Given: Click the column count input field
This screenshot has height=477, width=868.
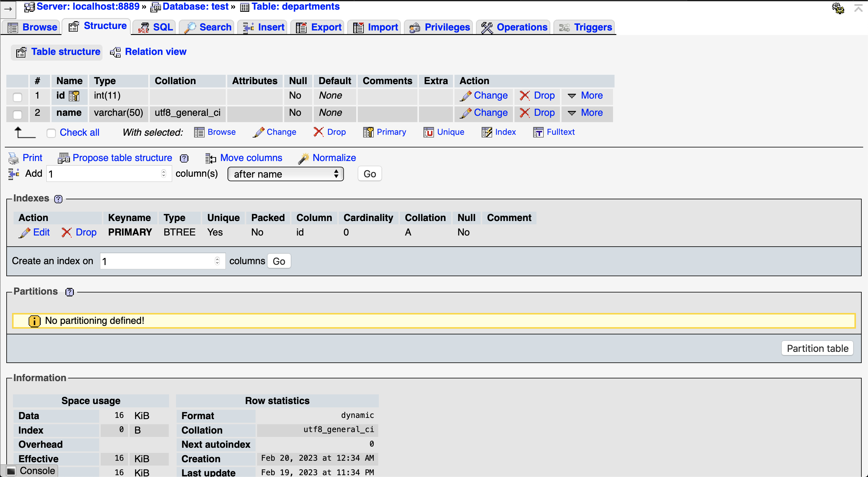Looking at the screenshot, I should [x=107, y=173].
